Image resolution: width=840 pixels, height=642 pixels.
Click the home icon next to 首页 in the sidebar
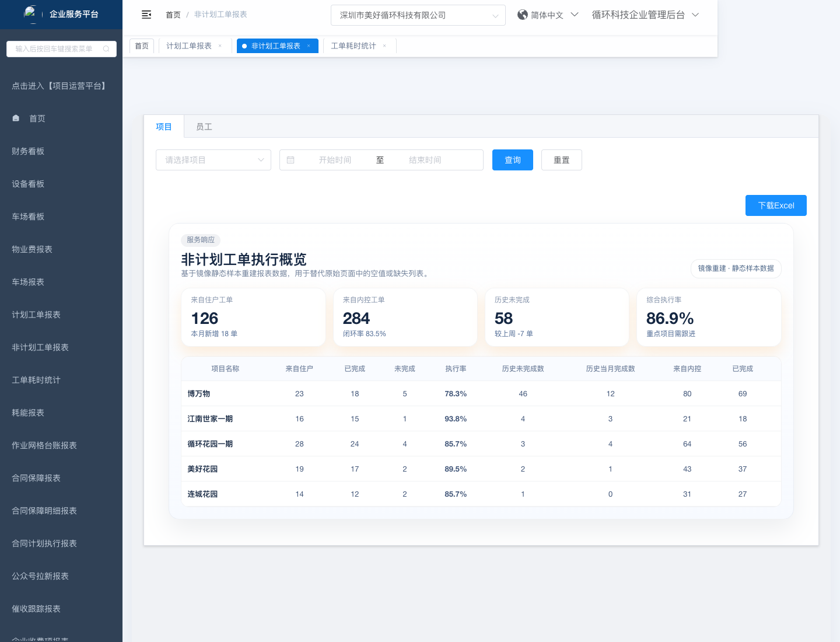coord(16,118)
